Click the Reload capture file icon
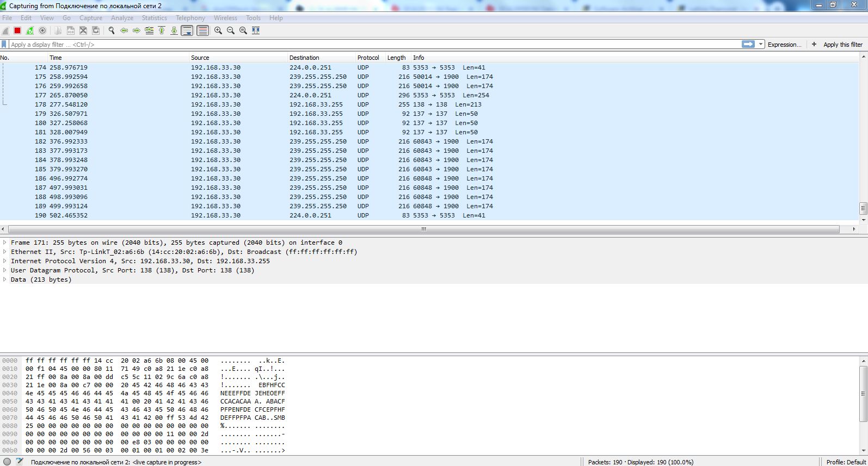 pos(96,30)
